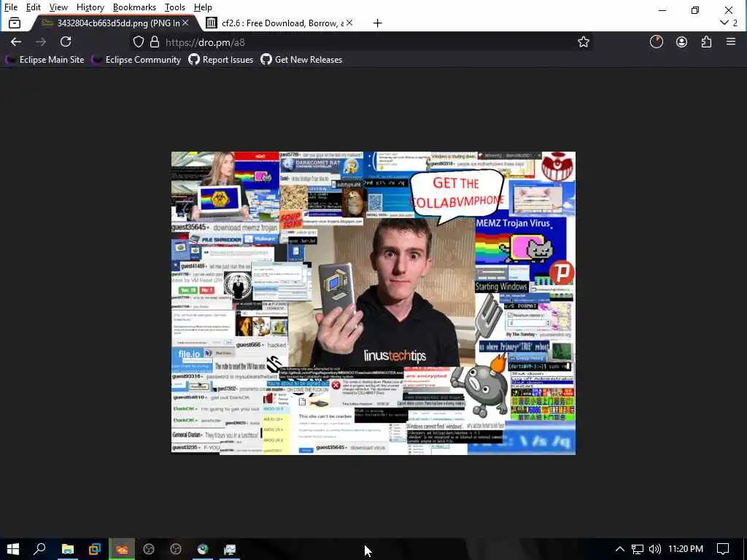This screenshot has width=747, height=560.
Task: Open Report Issues bookmark
Action: coord(221,60)
